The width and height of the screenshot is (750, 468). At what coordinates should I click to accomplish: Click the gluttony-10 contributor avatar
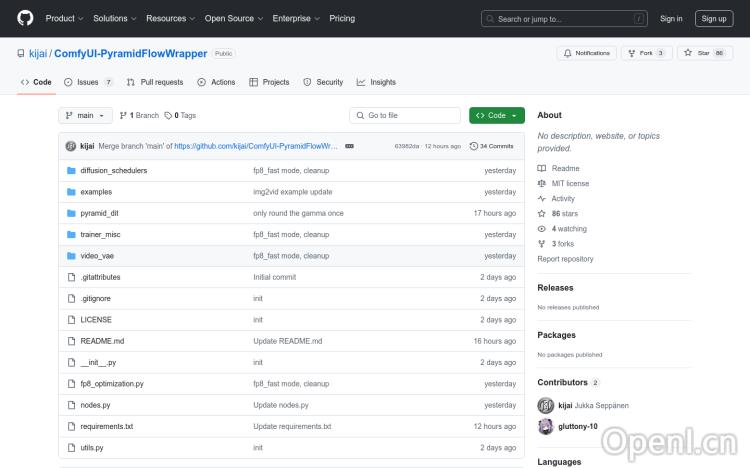[x=545, y=426]
